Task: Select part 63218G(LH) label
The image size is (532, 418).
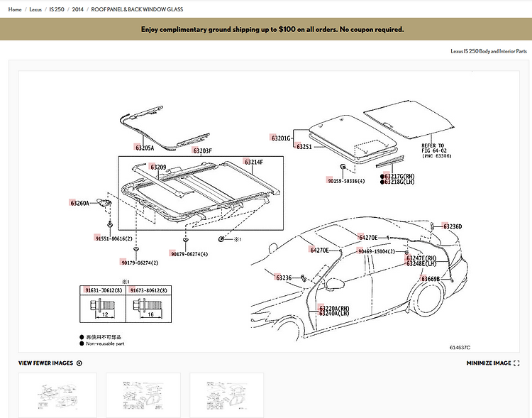Action: (399, 182)
